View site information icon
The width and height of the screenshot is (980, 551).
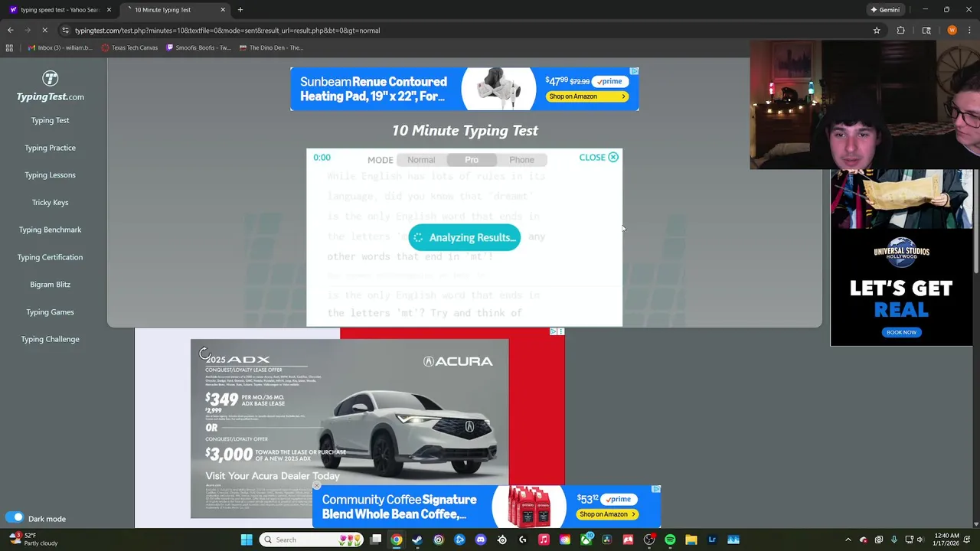click(65, 31)
